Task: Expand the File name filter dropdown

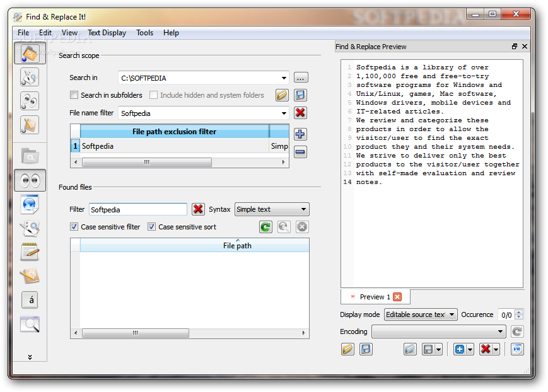Action: [x=284, y=113]
